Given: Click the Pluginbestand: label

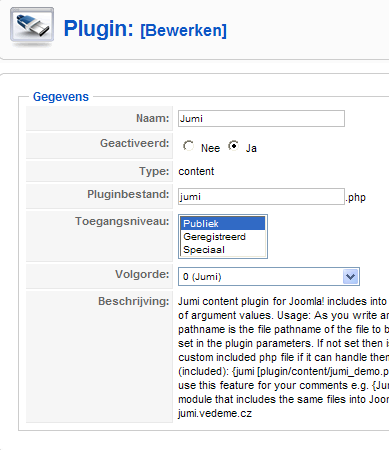Looking at the screenshot, I should point(128,194).
